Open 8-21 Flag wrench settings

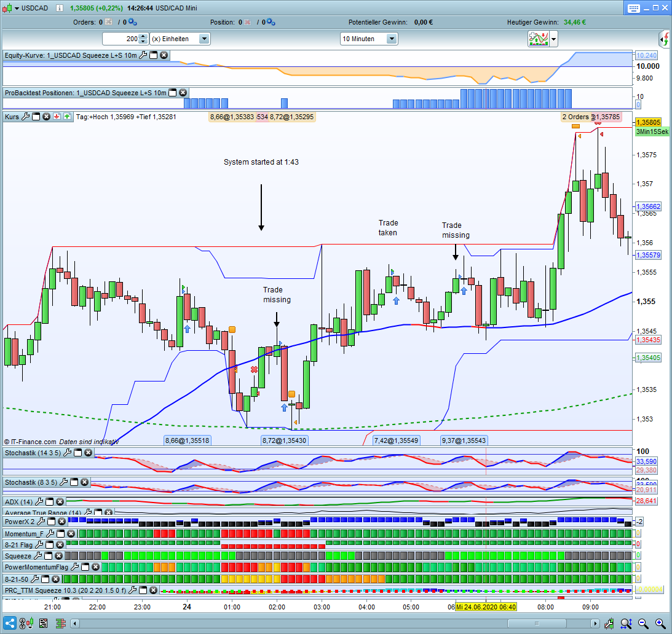click(x=39, y=545)
